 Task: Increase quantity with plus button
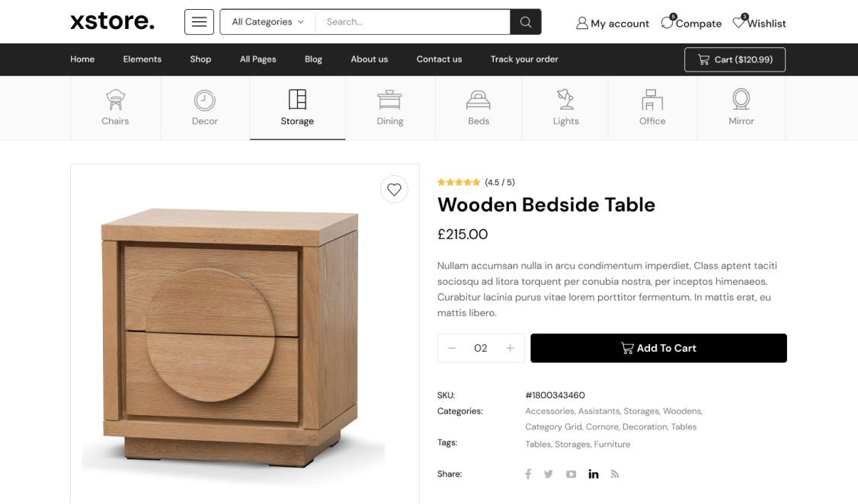(x=510, y=348)
